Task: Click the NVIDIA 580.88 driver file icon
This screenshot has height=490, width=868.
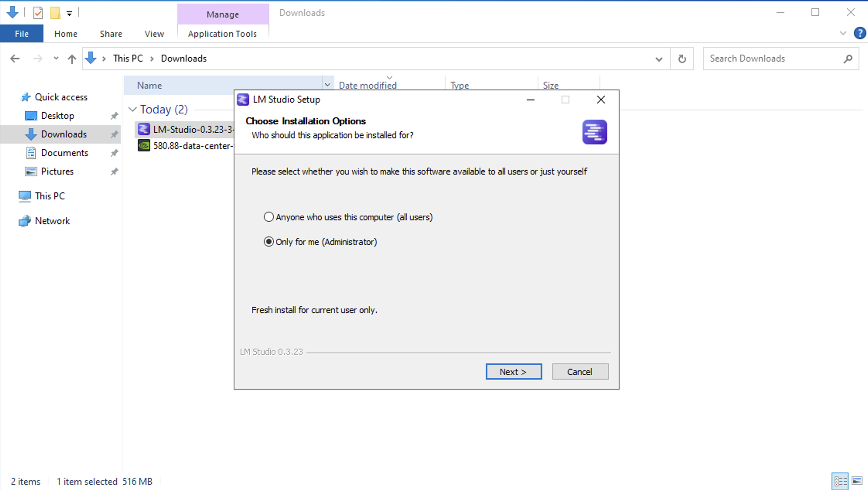Action: [144, 146]
